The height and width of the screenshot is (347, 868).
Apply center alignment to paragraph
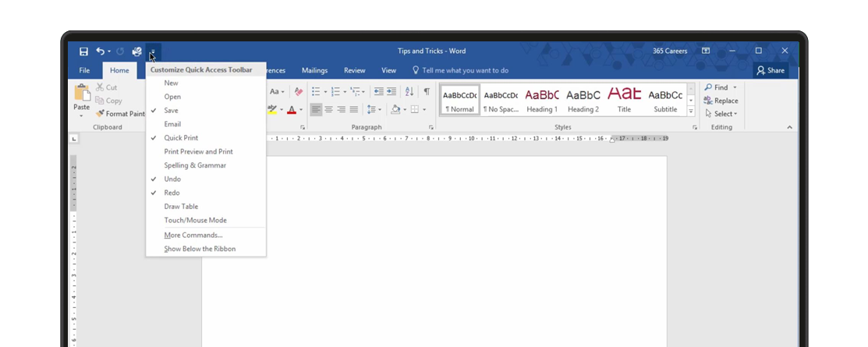click(328, 110)
